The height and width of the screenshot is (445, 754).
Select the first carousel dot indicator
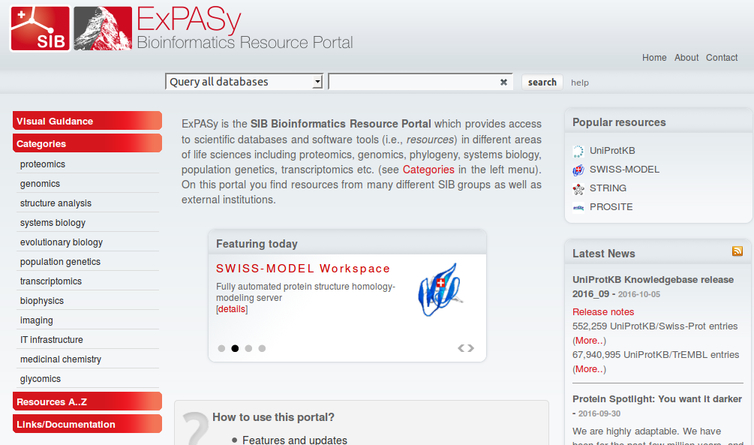pos(221,349)
